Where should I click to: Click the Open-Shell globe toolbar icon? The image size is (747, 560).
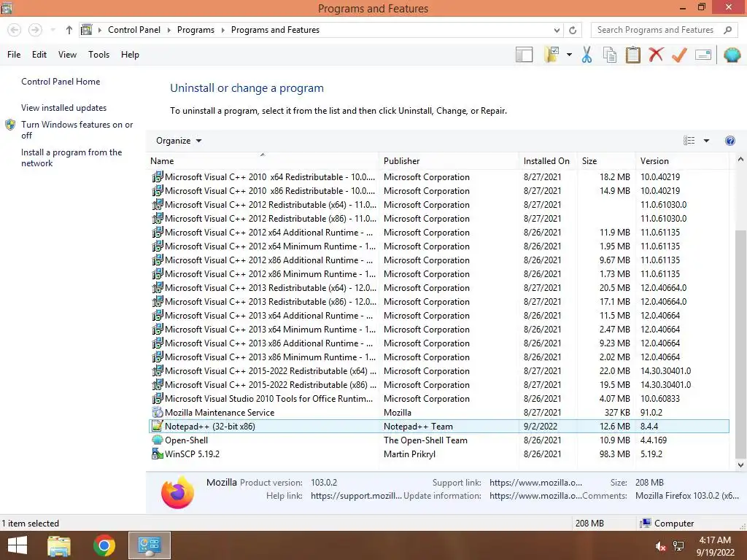click(x=732, y=55)
